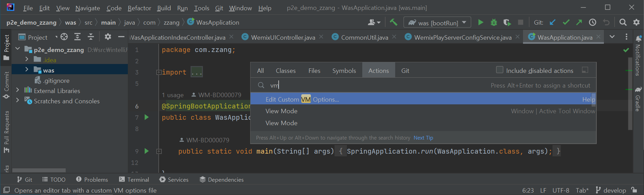Expand the was module folder
Screen dimensions: 644x195
[27, 69]
